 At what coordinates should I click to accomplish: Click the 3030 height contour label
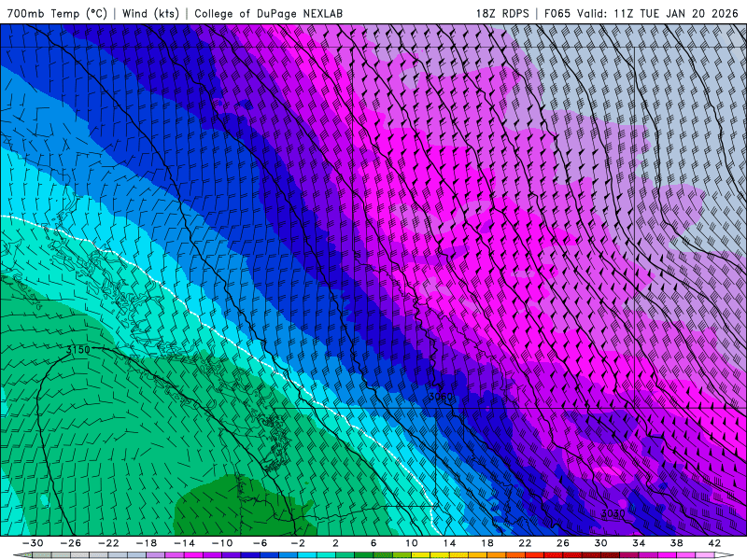click(x=613, y=513)
